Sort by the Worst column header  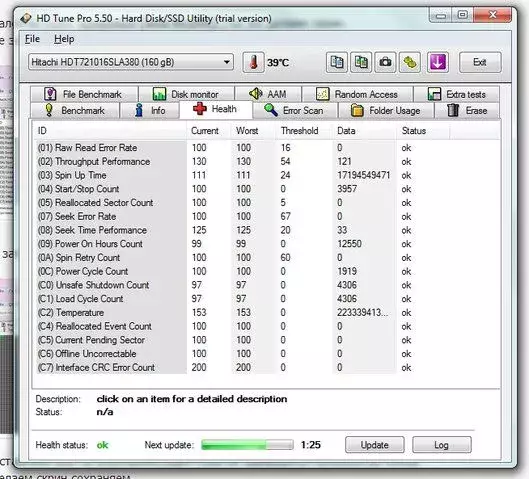[x=253, y=131]
